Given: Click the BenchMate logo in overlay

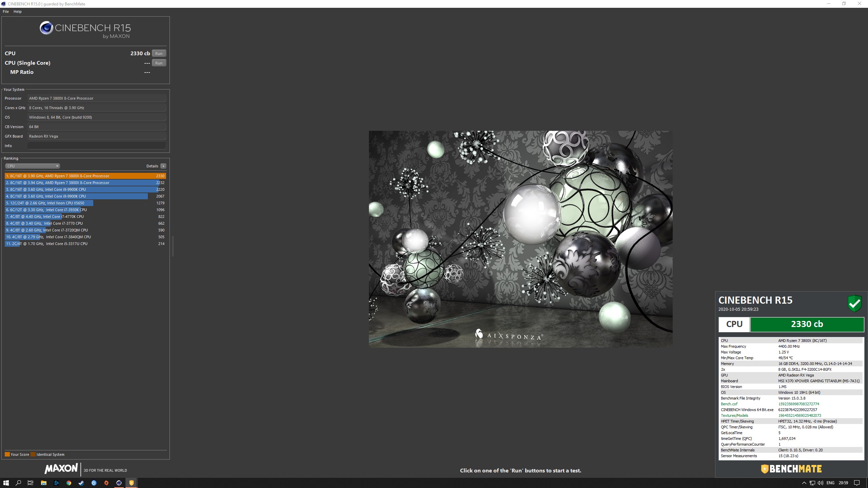Looking at the screenshot, I should (791, 469).
